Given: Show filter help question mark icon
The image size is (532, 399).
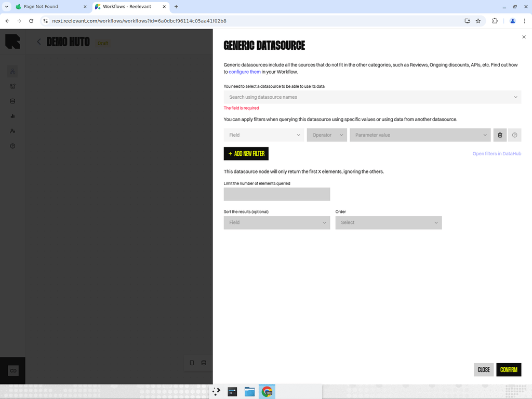Looking at the screenshot, I should point(515,135).
